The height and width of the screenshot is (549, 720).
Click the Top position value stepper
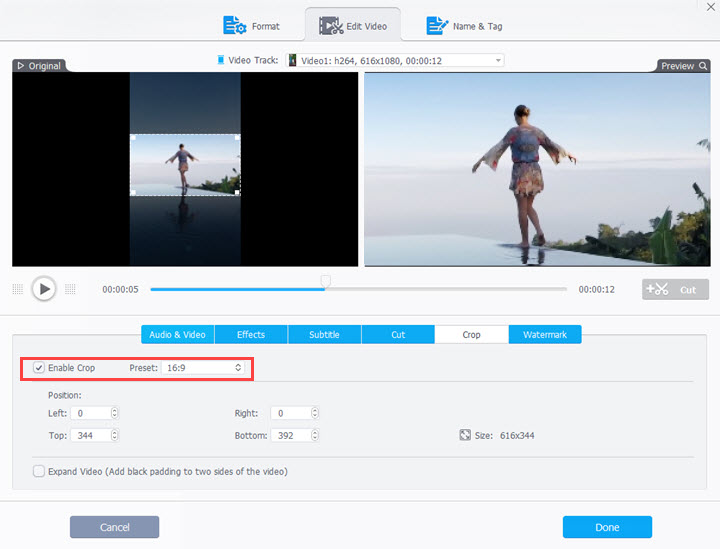pos(114,435)
